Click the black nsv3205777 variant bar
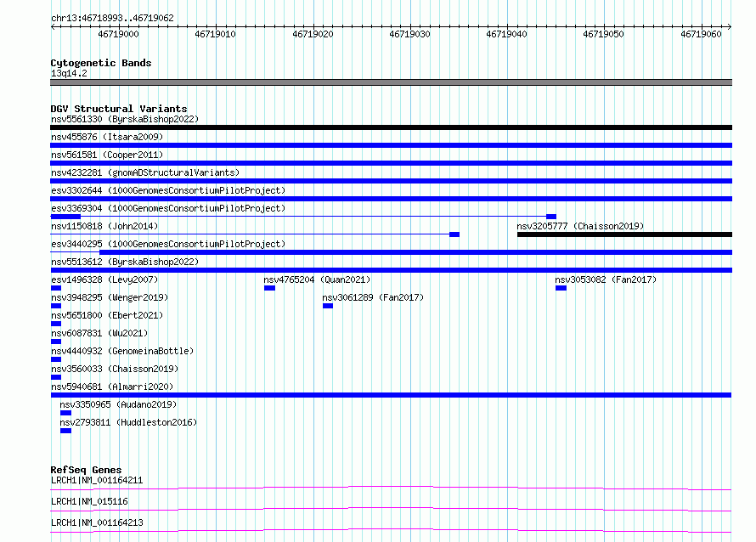756x542 pixels. tap(625, 234)
